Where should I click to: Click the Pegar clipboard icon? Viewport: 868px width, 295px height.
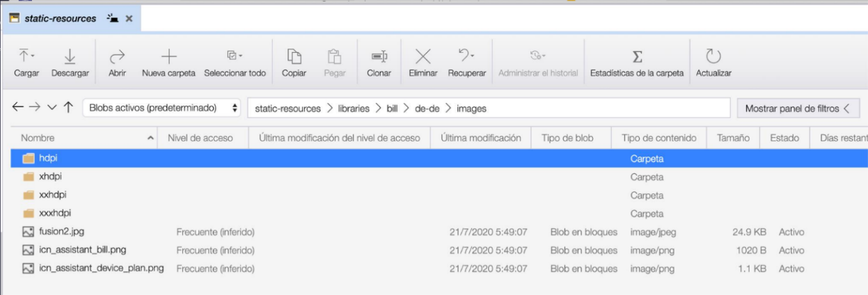[334, 57]
